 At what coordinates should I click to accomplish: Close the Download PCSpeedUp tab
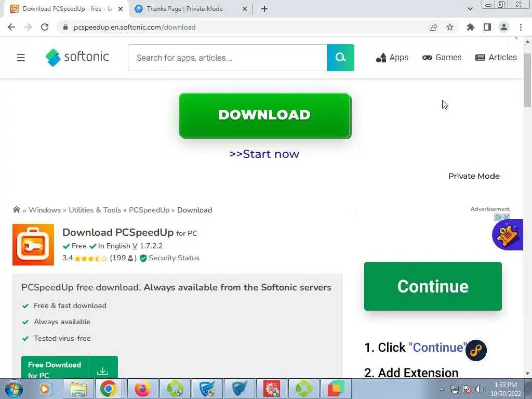point(121,9)
